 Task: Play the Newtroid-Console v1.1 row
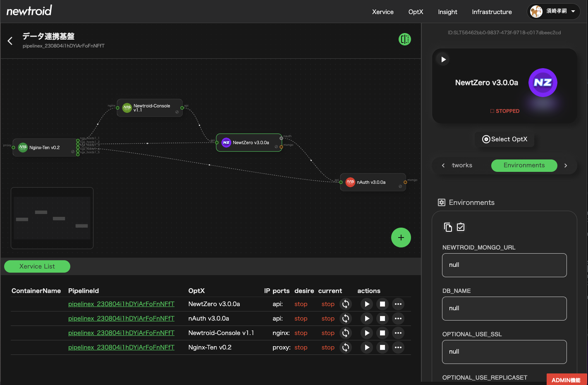(367, 333)
